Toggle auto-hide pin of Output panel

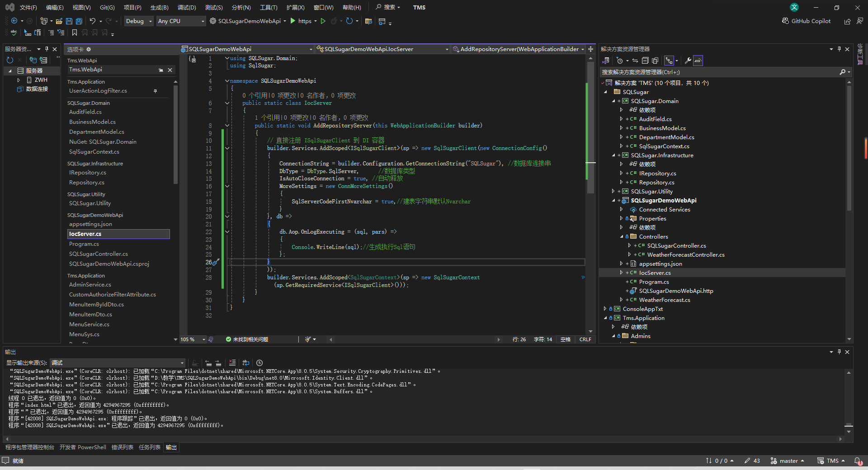click(x=839, y=352)
